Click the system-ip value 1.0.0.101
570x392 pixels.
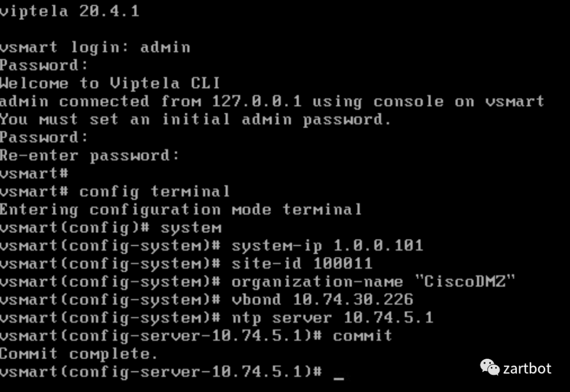point(378,246)
